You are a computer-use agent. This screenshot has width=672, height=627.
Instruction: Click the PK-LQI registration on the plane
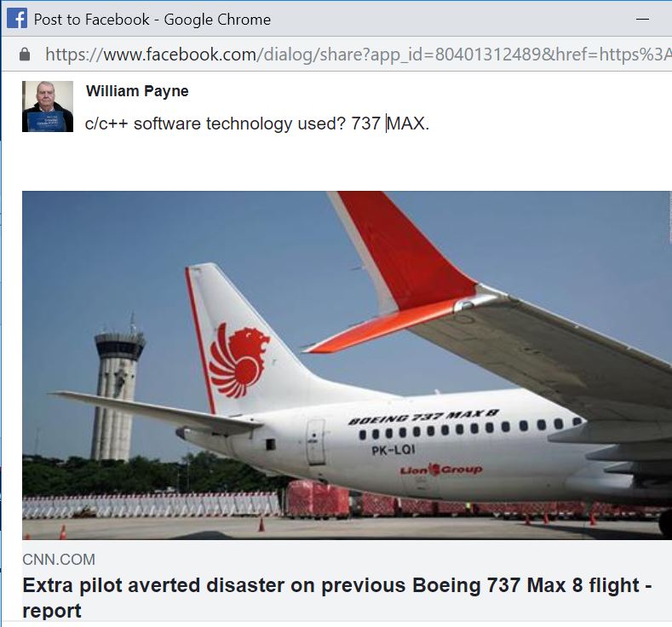pyautogui.click(x=393, y=450)
